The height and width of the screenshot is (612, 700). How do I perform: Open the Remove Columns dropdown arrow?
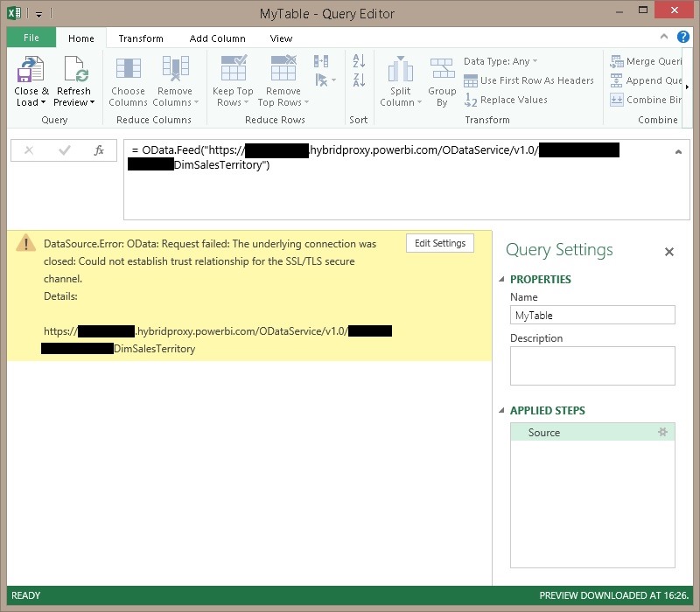click(196, 102)
